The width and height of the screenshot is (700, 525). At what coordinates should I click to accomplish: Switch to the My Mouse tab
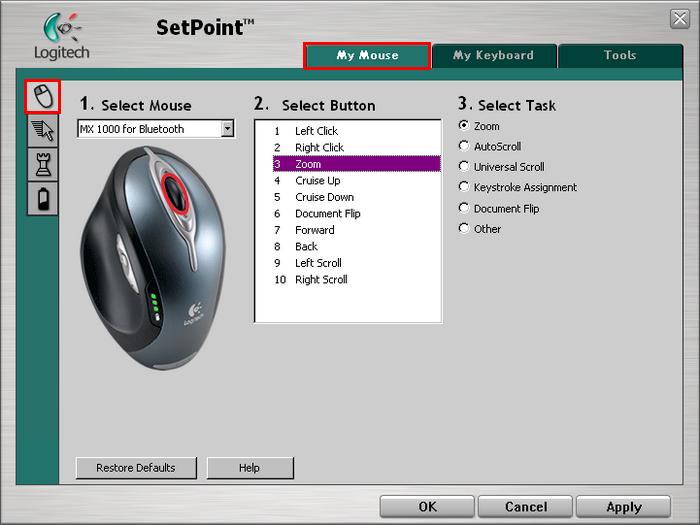[x=367, y=56]
